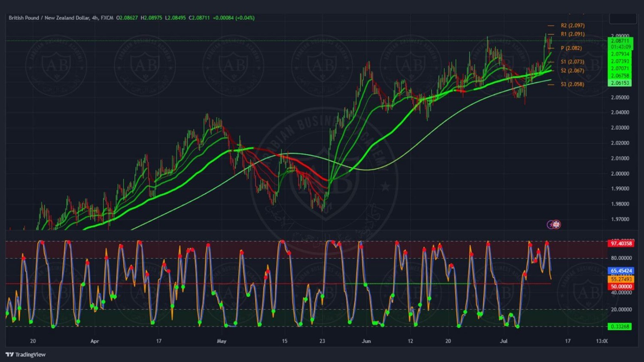Screen dimensions: 644x362
Task: Click the 80.00000 oscillator axis label
Action: [622, 258]
